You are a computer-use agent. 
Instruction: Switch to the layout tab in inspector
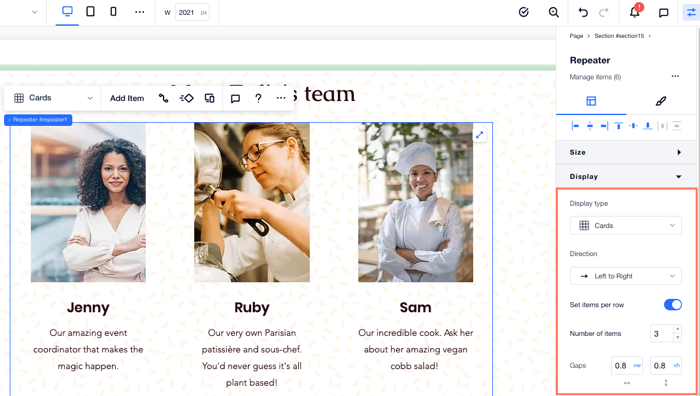(591, 101)
